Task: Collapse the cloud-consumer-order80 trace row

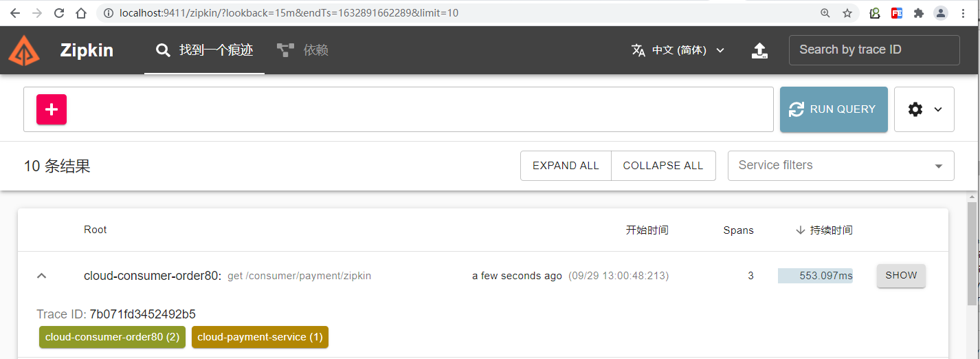Action: [x=42, y=276]
